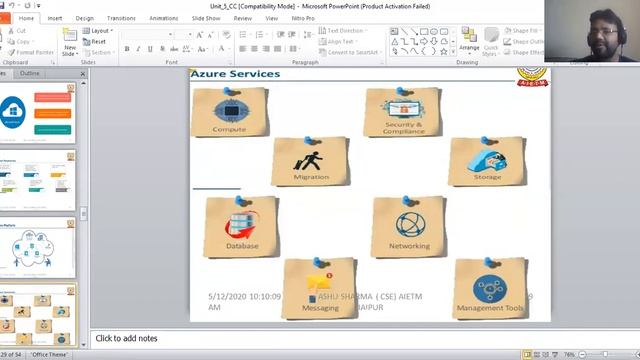
Task: Open Change Case dropdown
Action: pyautogui.click(x=202, y=49)
